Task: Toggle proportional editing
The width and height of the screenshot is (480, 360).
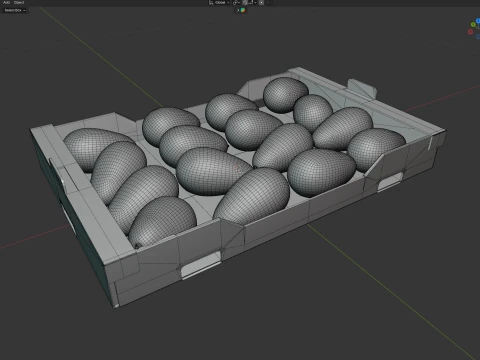Action: pos(262,3)
